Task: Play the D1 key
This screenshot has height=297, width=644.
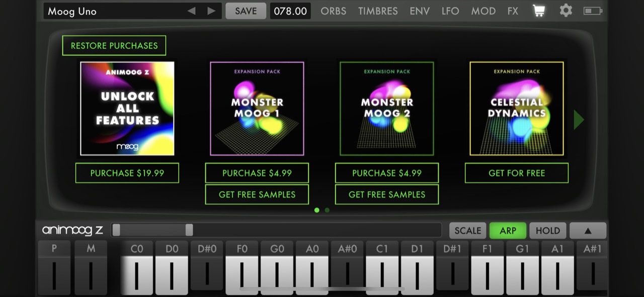Action: point(417,268)
